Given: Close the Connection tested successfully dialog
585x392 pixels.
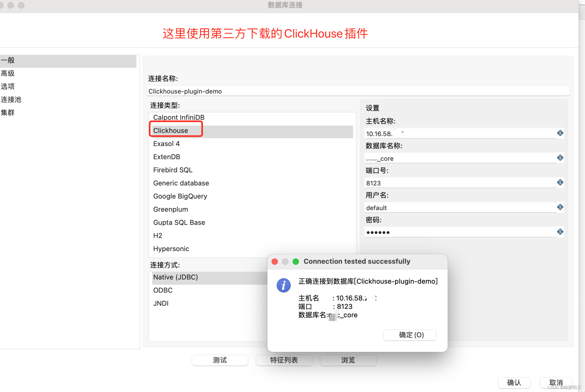Looking at the screenshot, I should point(275,261).
